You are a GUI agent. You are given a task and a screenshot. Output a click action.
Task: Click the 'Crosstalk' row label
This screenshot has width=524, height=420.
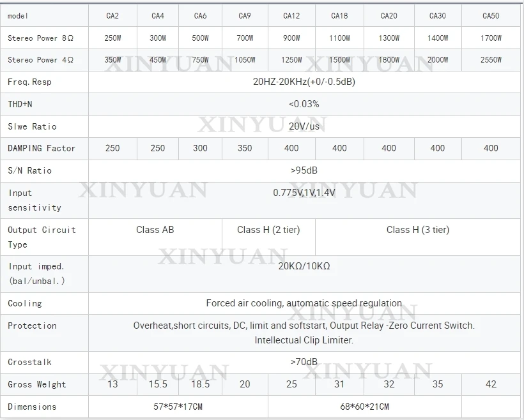point(29,363)
